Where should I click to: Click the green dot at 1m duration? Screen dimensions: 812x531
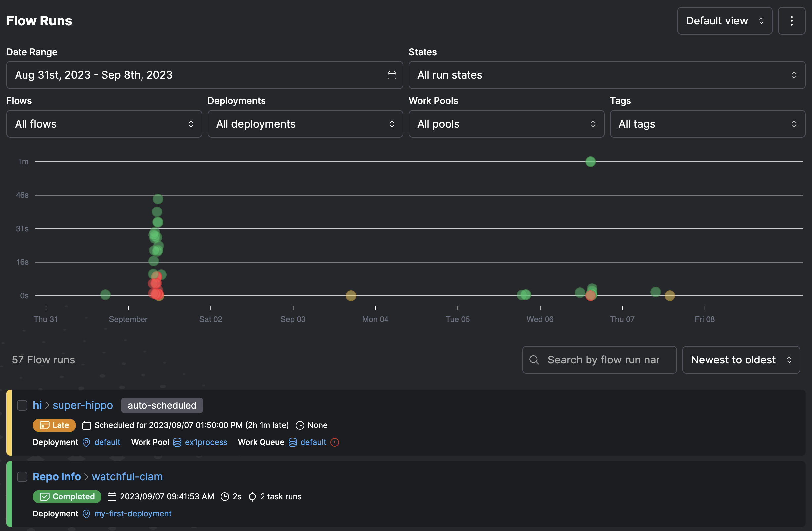point(590,162)
